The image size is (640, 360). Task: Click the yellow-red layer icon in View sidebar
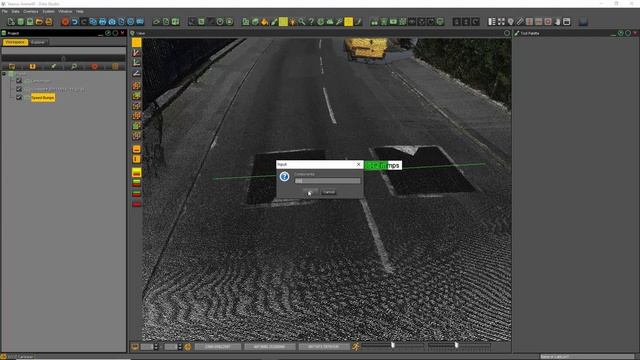pyautogui.click(x=136, y=172)
